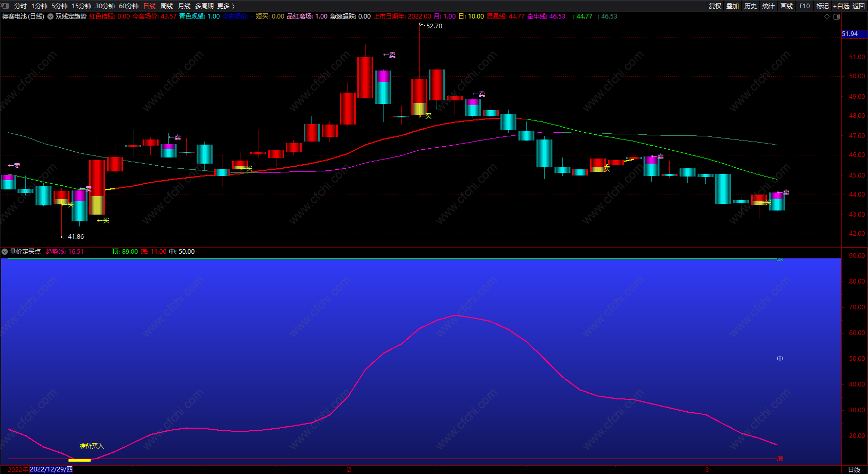This screenshot has height=474, width=868.
Task: Select the 30分钟 period tab
Action: pos(105,6)
